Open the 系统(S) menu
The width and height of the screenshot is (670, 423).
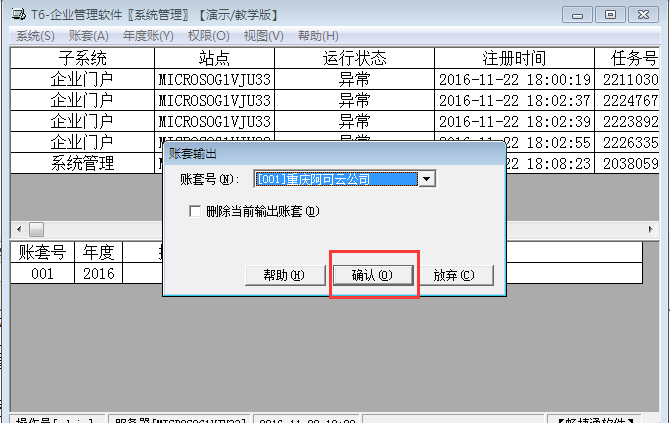click(x=35, y=36)
